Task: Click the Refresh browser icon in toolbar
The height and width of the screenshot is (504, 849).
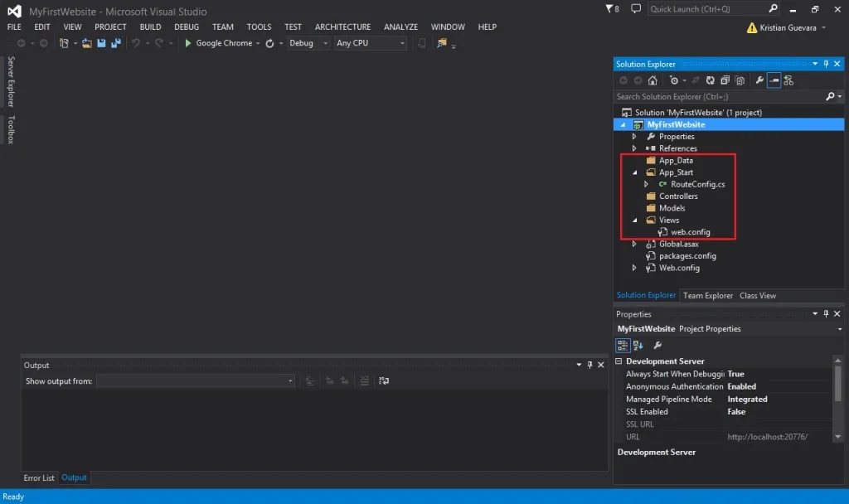Action: 269,43
